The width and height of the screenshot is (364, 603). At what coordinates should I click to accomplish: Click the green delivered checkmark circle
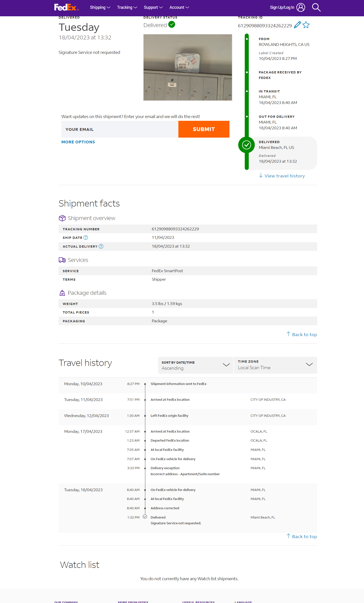pyautogui.click(x=247, y=145)
